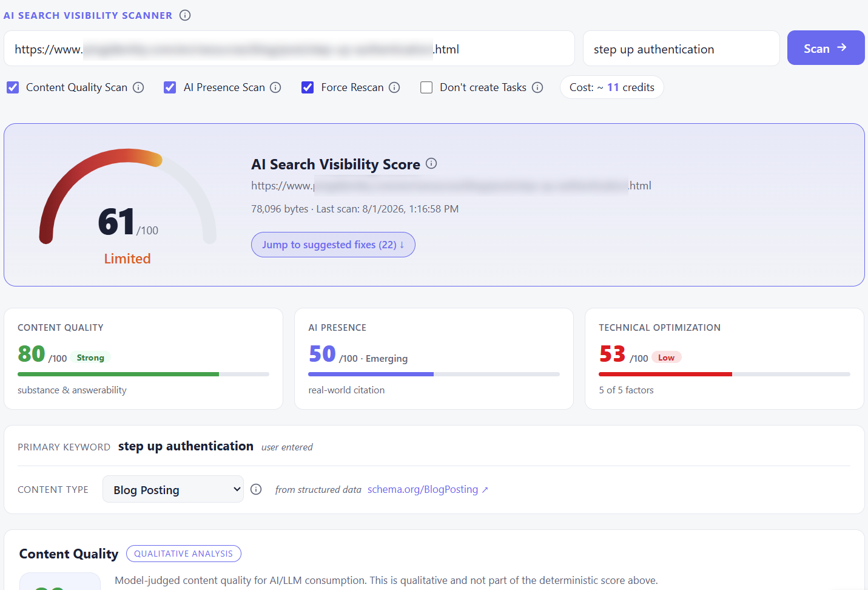Open the schema.org/BlogPosting link
The width and height of the screenshot is (868, 590).
click(428, 489)
